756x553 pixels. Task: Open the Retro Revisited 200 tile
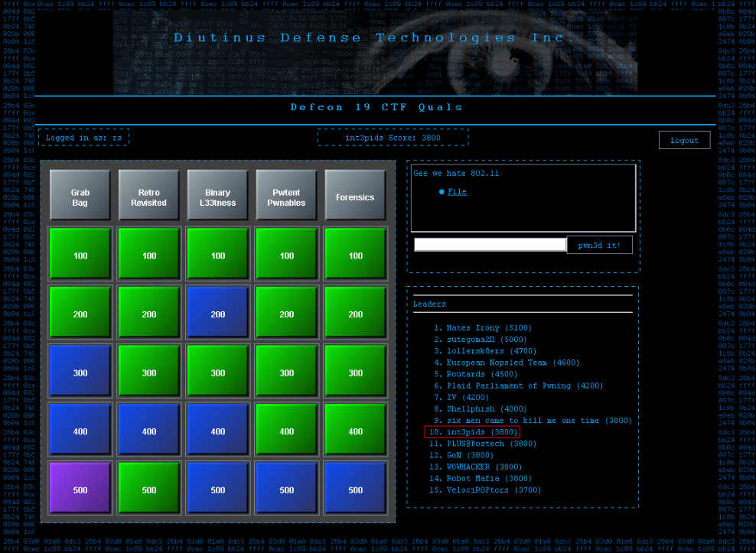point(149,312)
